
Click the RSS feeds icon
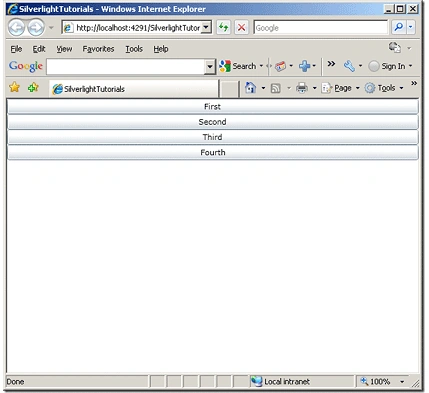pos(275,88)
